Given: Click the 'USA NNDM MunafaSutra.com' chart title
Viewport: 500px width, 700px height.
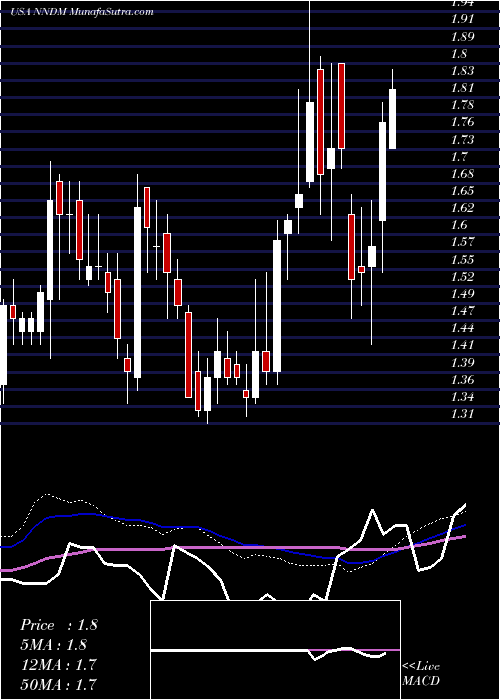Looking at the screenshot, I should pos(82,12).
